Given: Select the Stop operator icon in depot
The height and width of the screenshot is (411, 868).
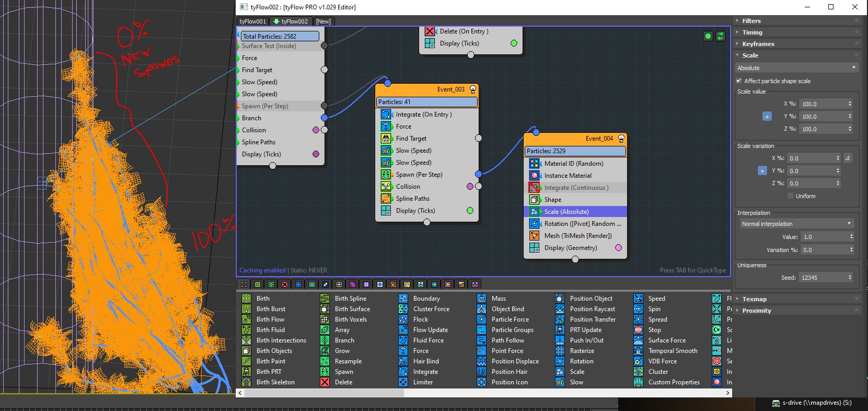Looking at the screenshot, I should [638, 330].
